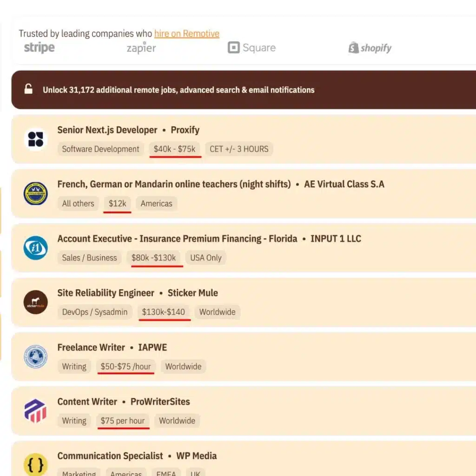476x476 pixels.
Task: Open the IAPWE globe logo
Action: pyautogui.click(x=35, y=357)
